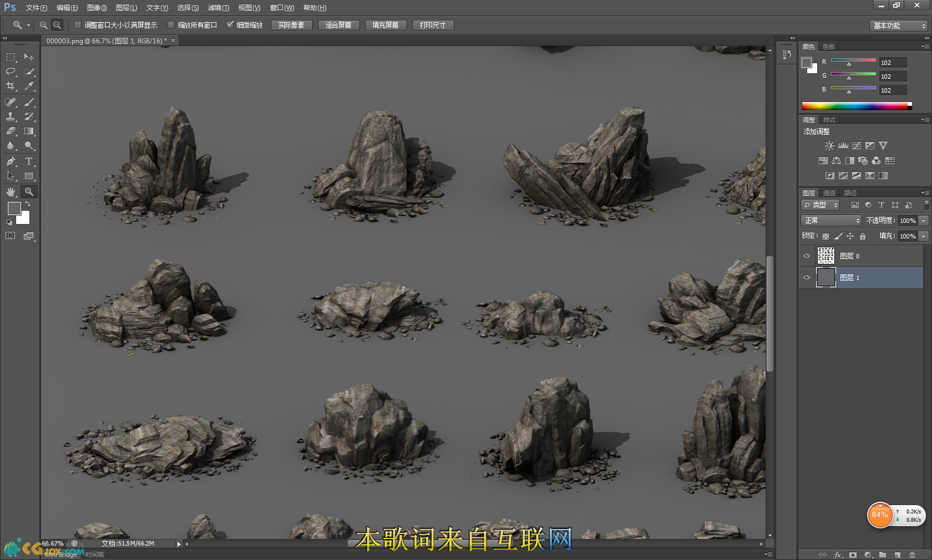Reset default foreground and background colors

pyautogui.click(x=9, y=222)
